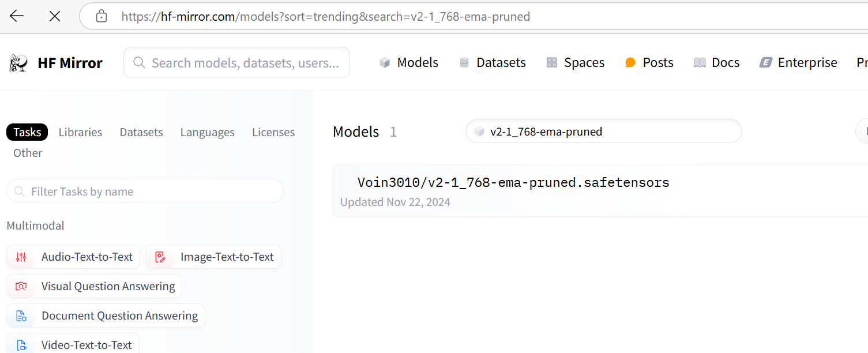Click the Docs book icon

tap(700, 62)
